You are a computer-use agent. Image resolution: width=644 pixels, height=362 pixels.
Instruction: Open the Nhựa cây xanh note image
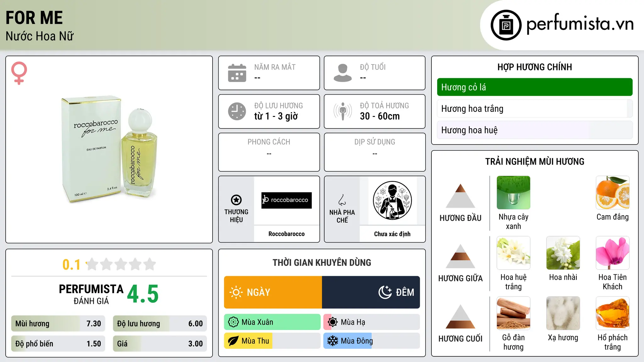coord(514,193)
